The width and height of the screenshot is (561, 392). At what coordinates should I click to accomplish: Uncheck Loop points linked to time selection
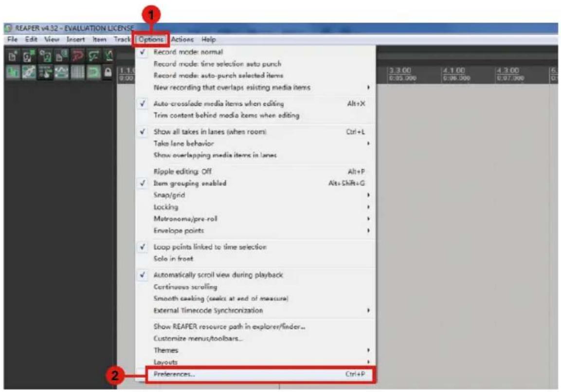[255, 247]
